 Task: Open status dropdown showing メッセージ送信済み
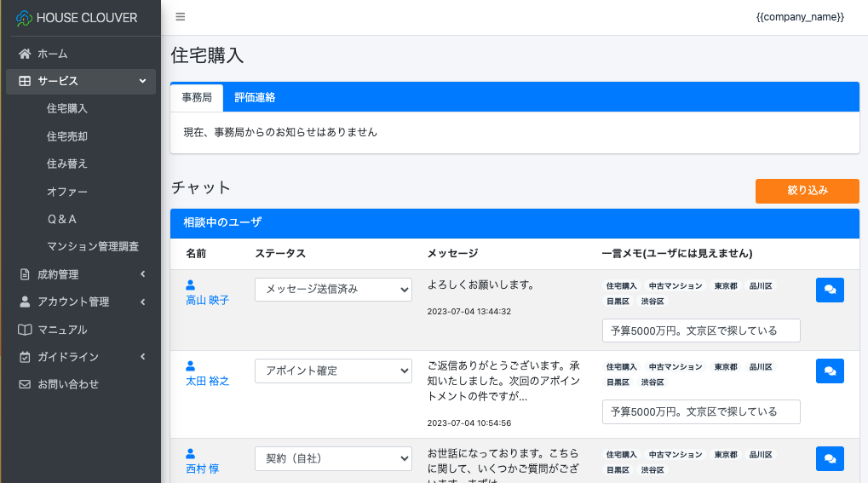(x=333, y=290)
